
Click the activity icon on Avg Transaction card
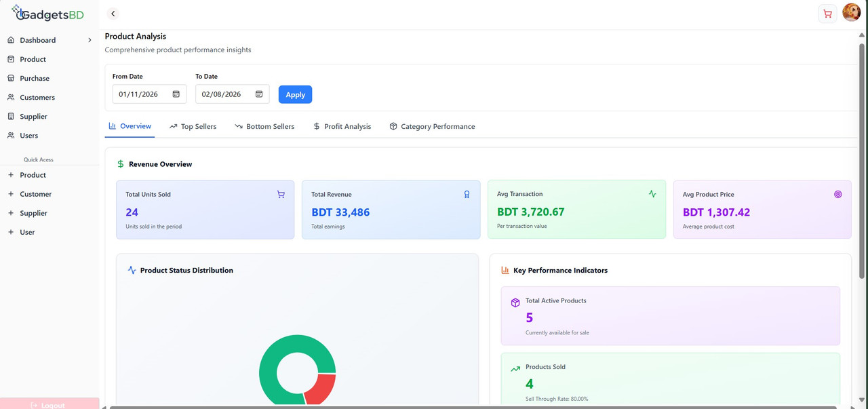tap(652, 194)
